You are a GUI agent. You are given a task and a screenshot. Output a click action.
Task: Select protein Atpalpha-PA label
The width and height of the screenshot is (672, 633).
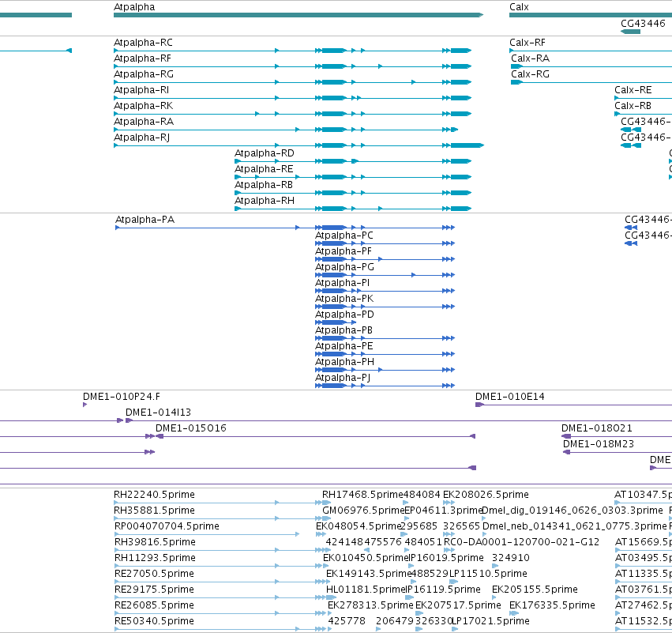[145, 220]
